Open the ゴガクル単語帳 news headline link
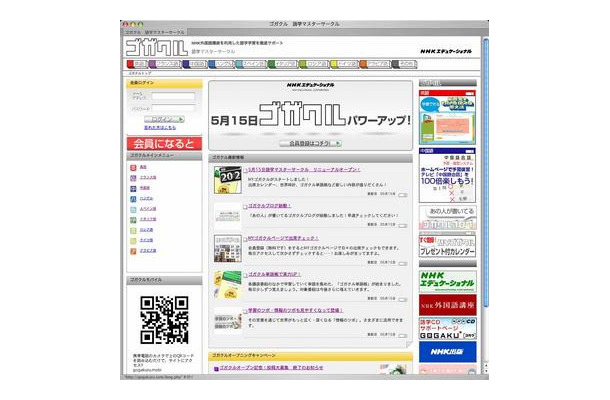The width and height of the screenshot is (610, 400). click(274, 274)
